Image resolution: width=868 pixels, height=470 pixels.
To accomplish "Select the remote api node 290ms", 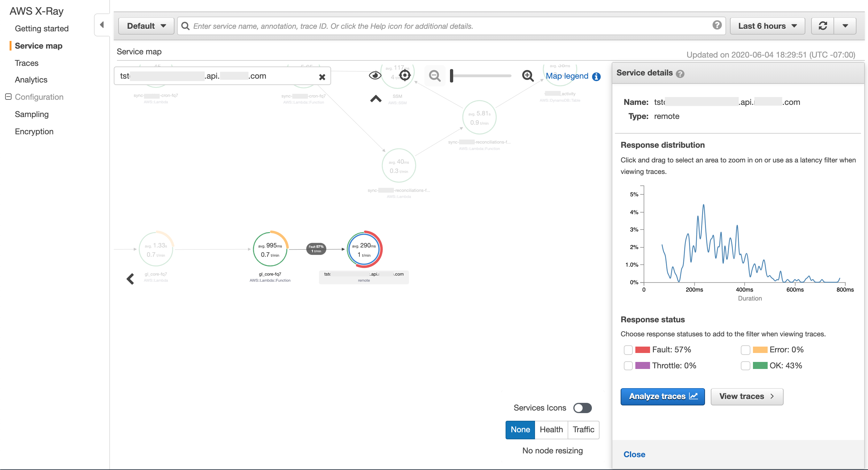I will point(364,249).
